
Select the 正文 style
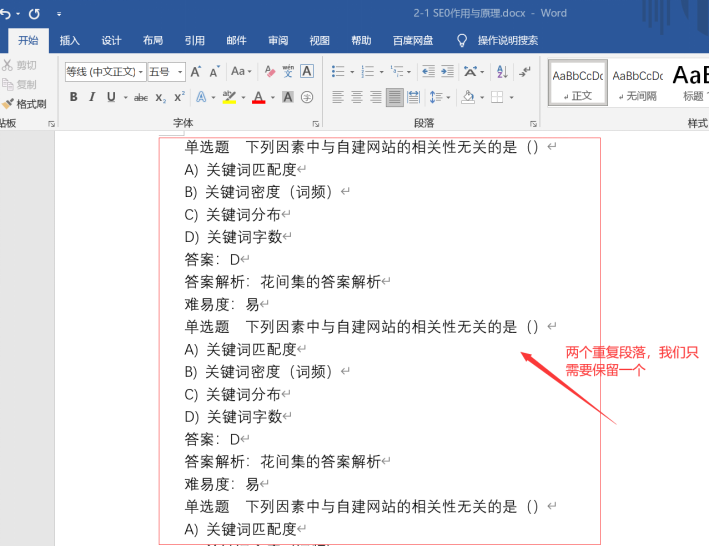click(577, 83)
